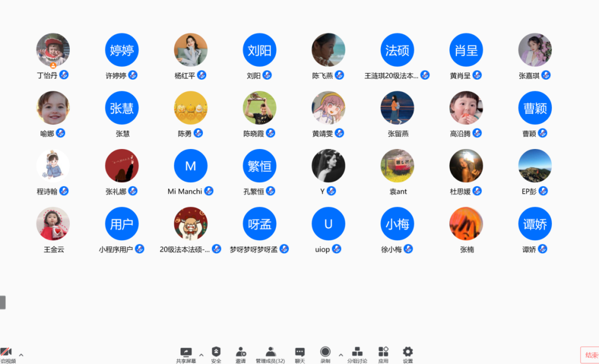Turn on video with the camera icon

click(6, 352)
